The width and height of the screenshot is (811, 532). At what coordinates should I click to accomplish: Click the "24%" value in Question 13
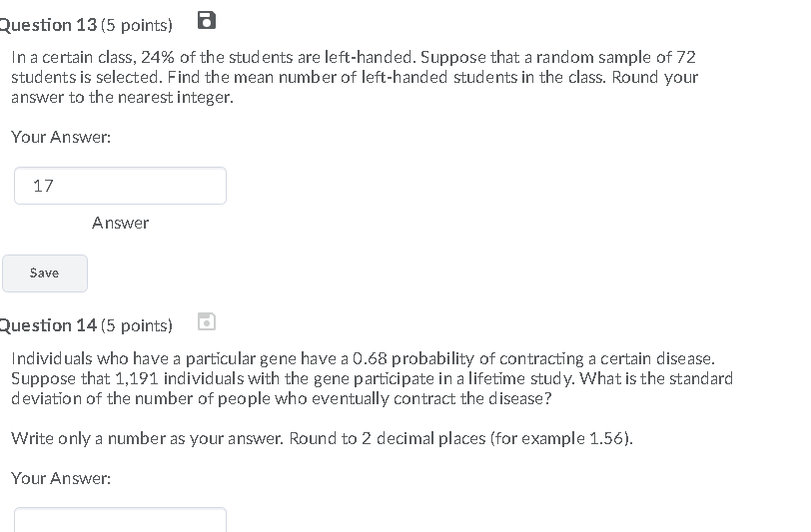(x=157, y=57)
